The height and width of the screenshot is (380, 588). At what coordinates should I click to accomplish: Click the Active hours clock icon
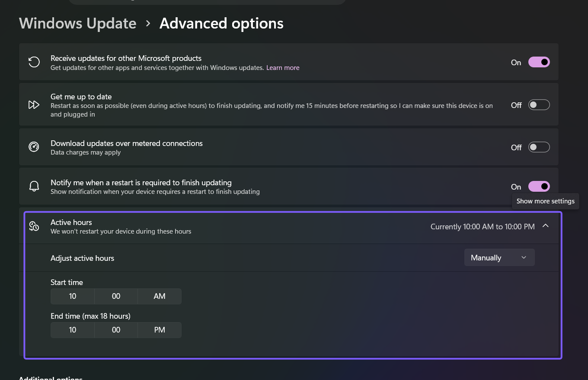point(34,226)
